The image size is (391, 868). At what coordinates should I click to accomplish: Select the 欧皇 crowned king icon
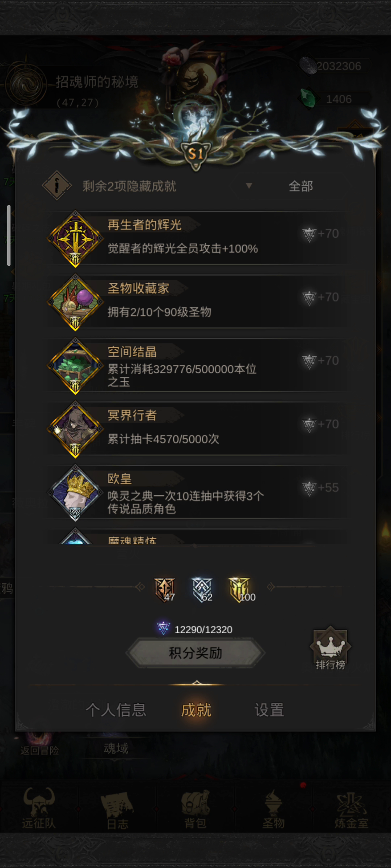[75, 493]
